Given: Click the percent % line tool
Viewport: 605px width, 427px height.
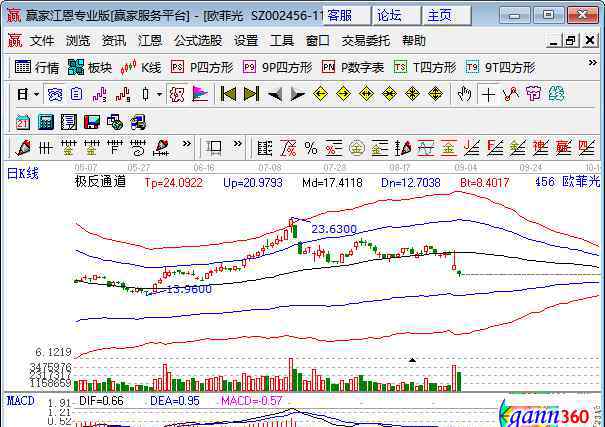Looking at the screenshot, I should (x=311, y=148).
